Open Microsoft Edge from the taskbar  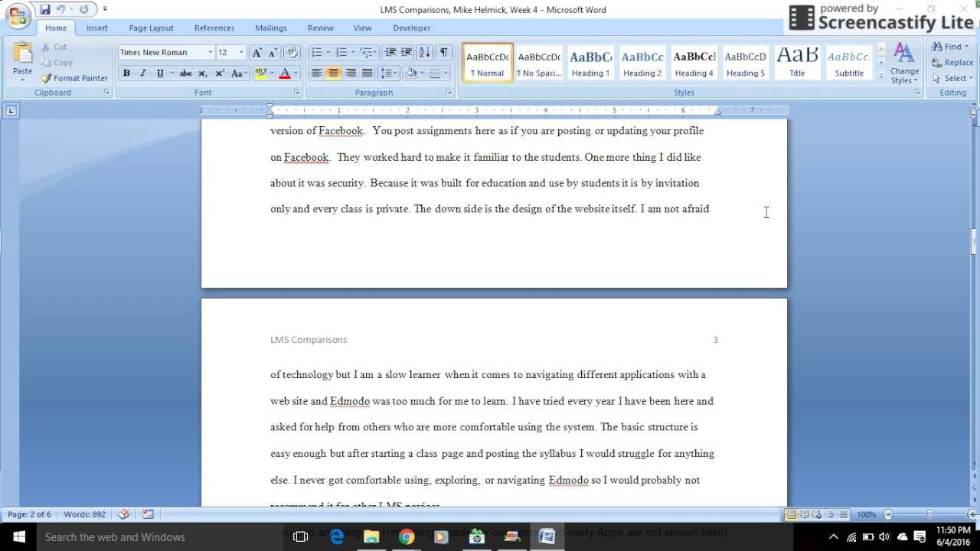337,536
